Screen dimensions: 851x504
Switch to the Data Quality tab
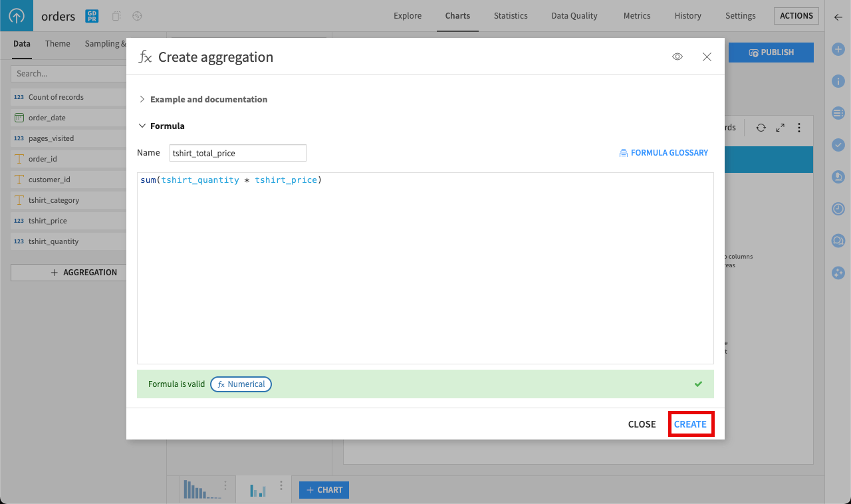click(x=574, y=15)
